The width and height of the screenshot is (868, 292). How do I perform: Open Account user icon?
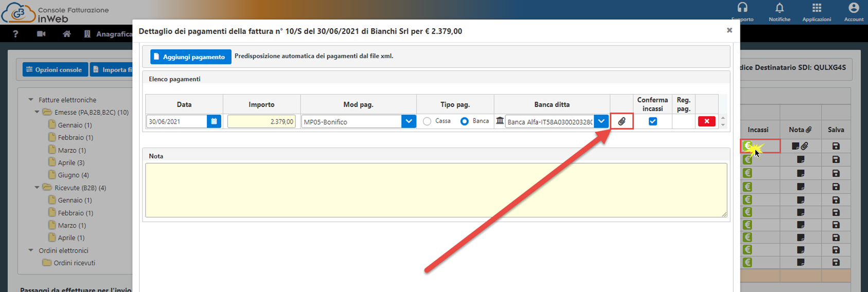tap(854, 8)
